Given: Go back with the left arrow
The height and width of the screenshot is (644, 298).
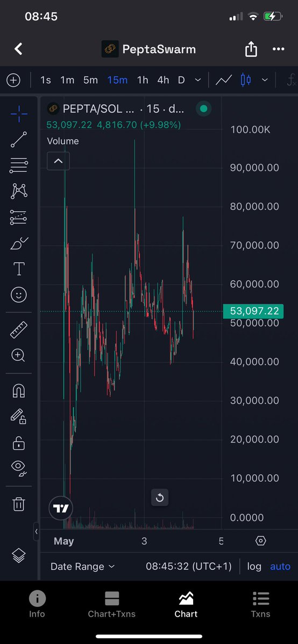Looking at the screenshot, I should pyautogui.click(x=18, y=49).
